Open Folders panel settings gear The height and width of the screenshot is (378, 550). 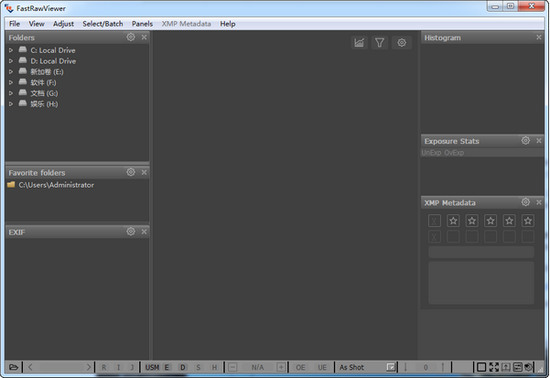(130, 37)
